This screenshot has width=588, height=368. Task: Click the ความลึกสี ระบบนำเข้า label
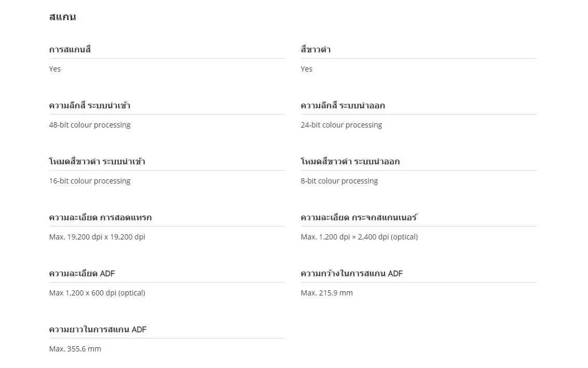[90, 106]
